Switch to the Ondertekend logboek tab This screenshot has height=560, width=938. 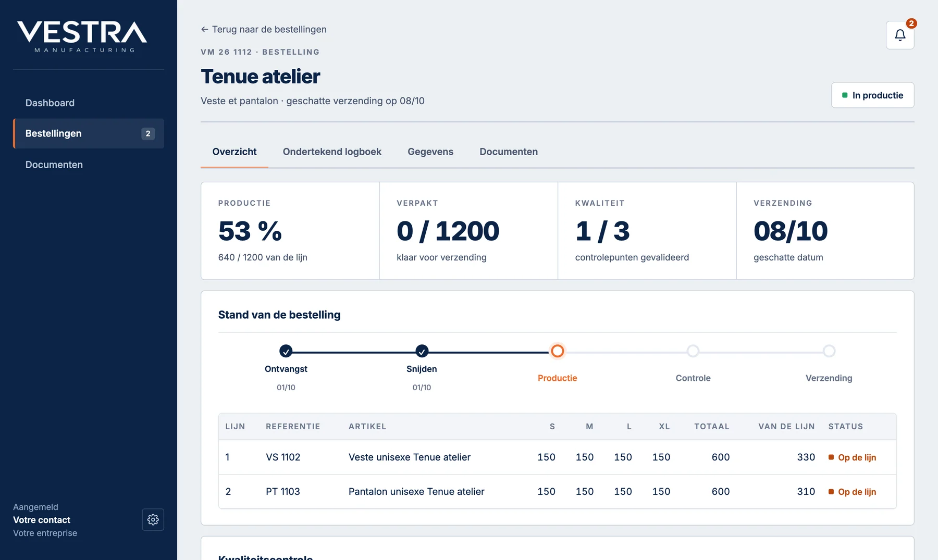[x=332, y=152]
